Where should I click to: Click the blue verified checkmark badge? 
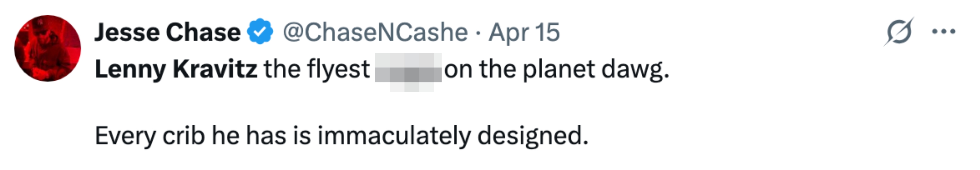coord(260,32)
